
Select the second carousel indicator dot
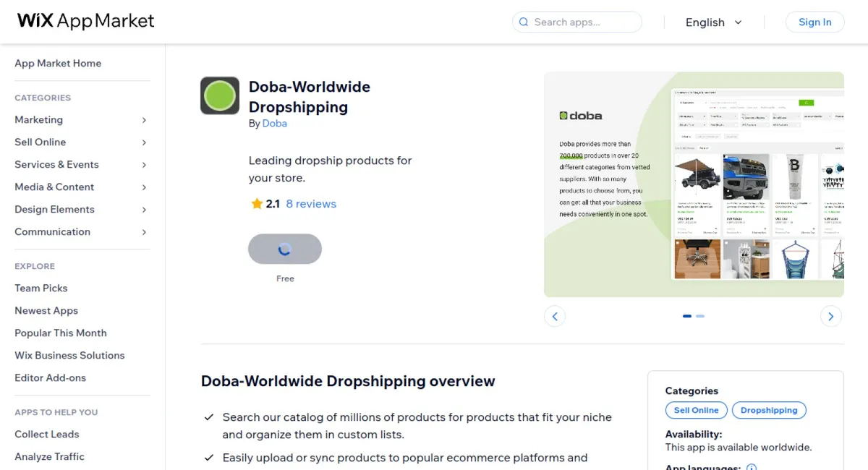(x=700, y=316)
